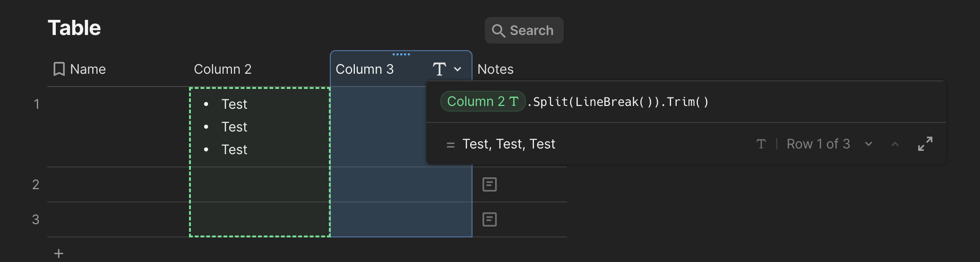Click the Column 2 reference chip in formula
This screenshot has width=980, height=262.
(x=482, y=101)
